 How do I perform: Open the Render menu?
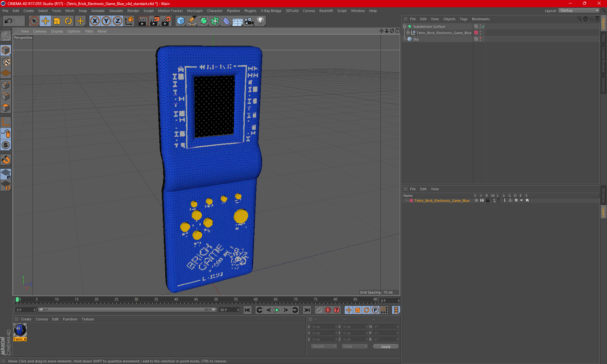click(133, 11)
